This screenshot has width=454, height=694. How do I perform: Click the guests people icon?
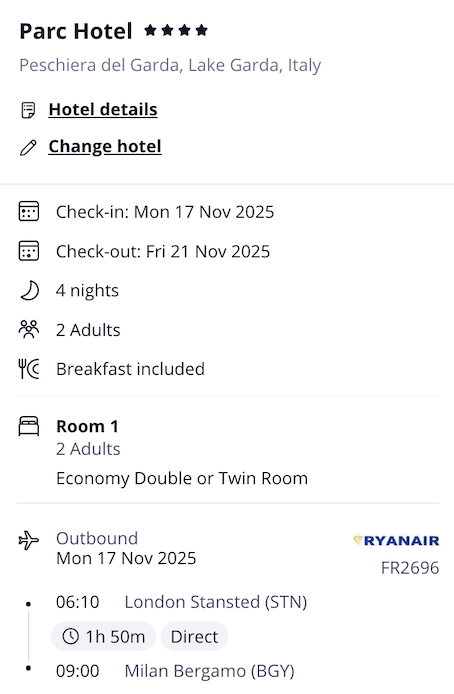29,329
